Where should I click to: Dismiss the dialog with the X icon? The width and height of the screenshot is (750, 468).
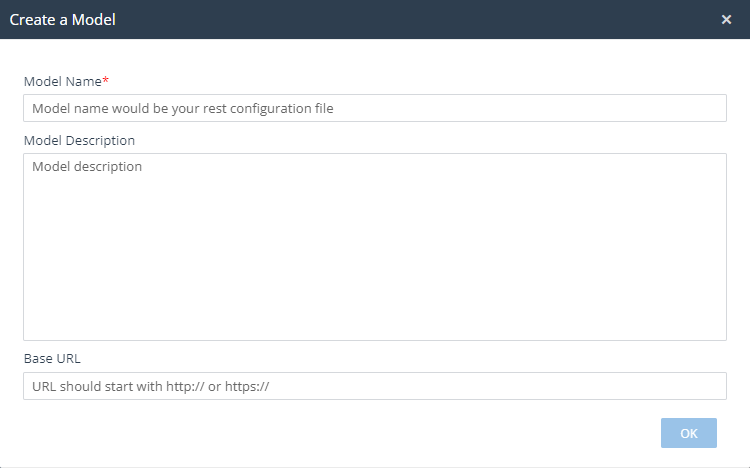click(726, 19)
